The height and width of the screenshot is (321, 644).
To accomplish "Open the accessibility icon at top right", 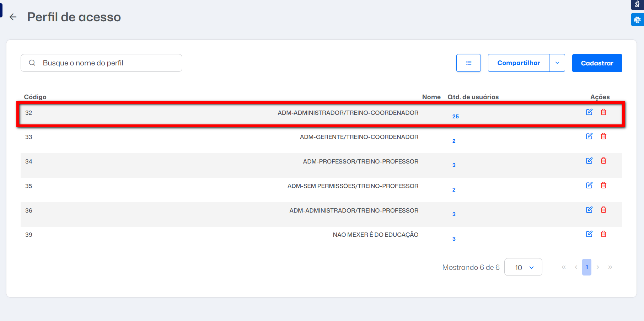I will [x=638, y=4].
